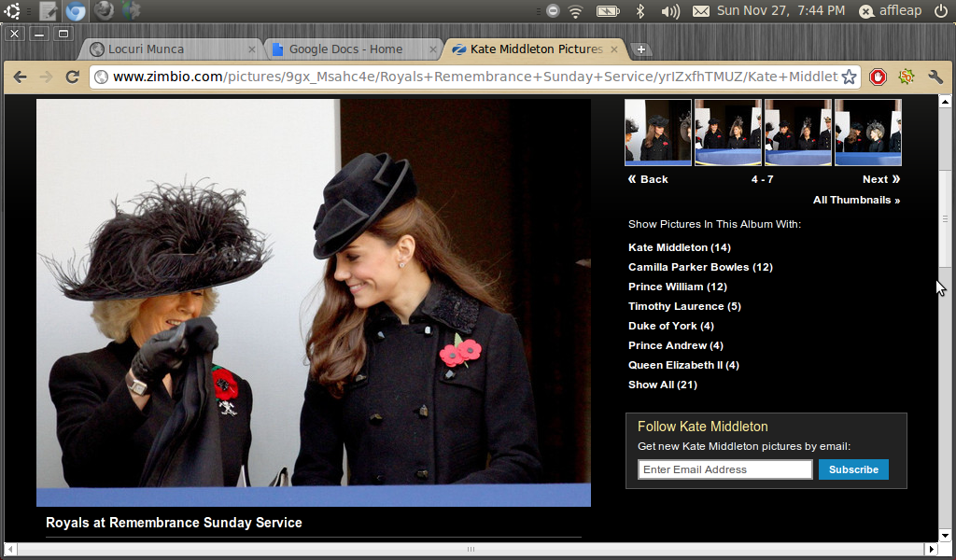Close the Locuri Munca tab
Screen dimensions: 956x560
[x=252, y=49]
